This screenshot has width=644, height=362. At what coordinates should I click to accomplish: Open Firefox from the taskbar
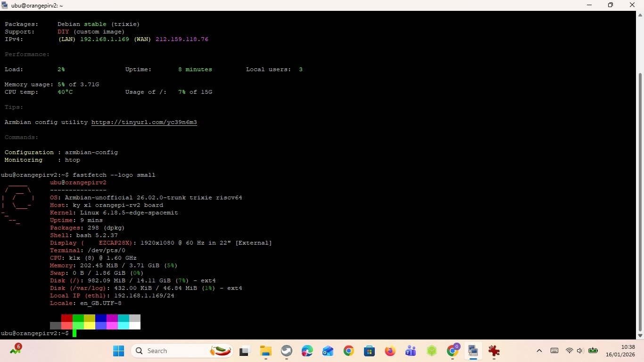tap(390, 351)
